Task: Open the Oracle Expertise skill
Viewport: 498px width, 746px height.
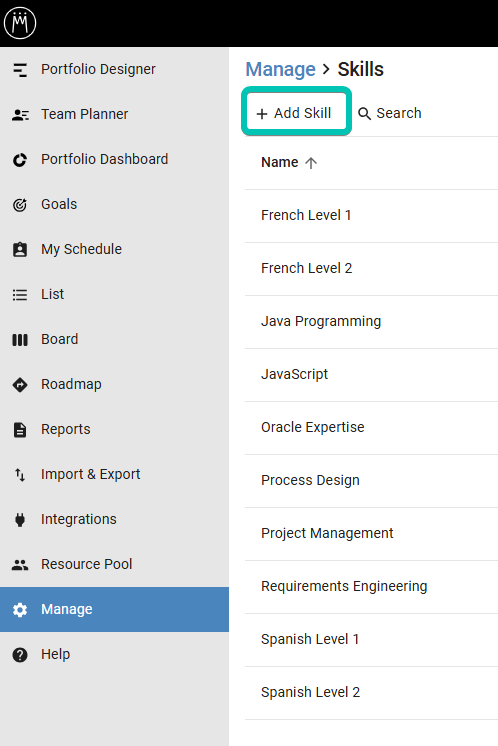Action: coord(371,428)
